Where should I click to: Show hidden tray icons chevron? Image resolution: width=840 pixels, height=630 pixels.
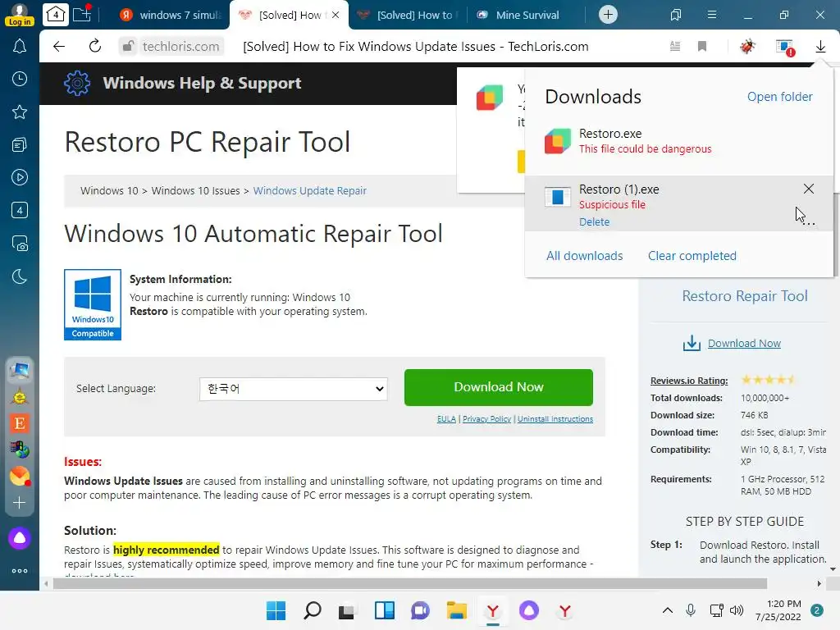tap(668, 610)
